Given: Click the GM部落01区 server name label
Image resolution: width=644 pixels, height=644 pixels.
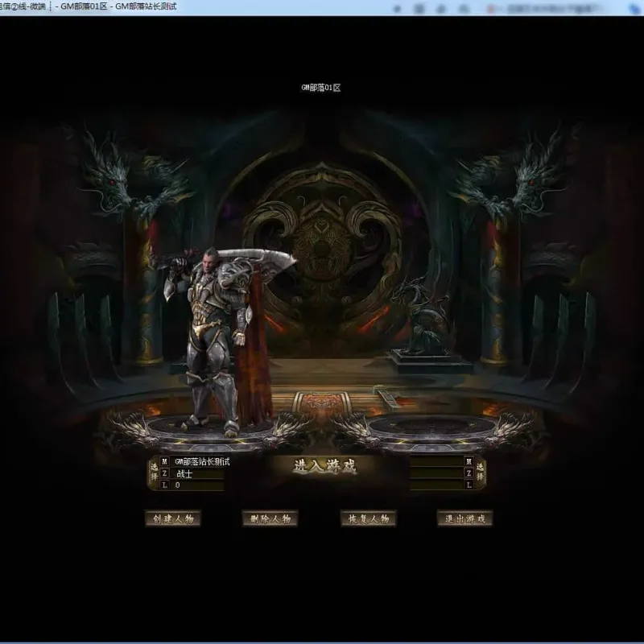Looking at the screenshot, I should pos(320,88).
